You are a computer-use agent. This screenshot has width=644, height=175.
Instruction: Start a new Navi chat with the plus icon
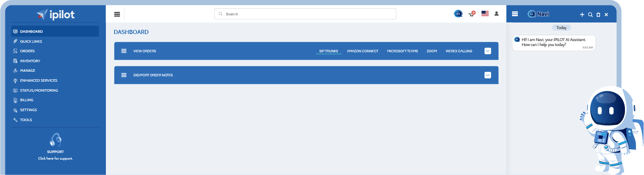[x=582, y=15]
